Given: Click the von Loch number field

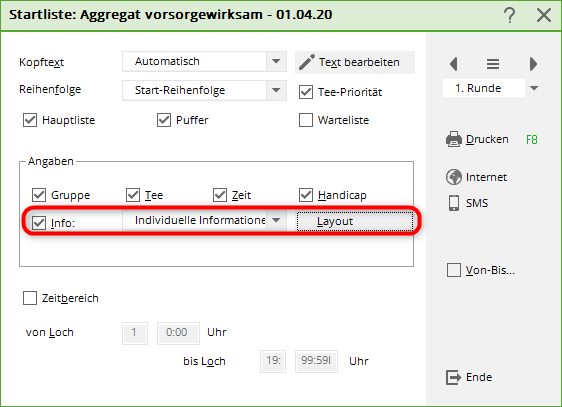Looking at the screenshot, I should (x=135, y=333).
